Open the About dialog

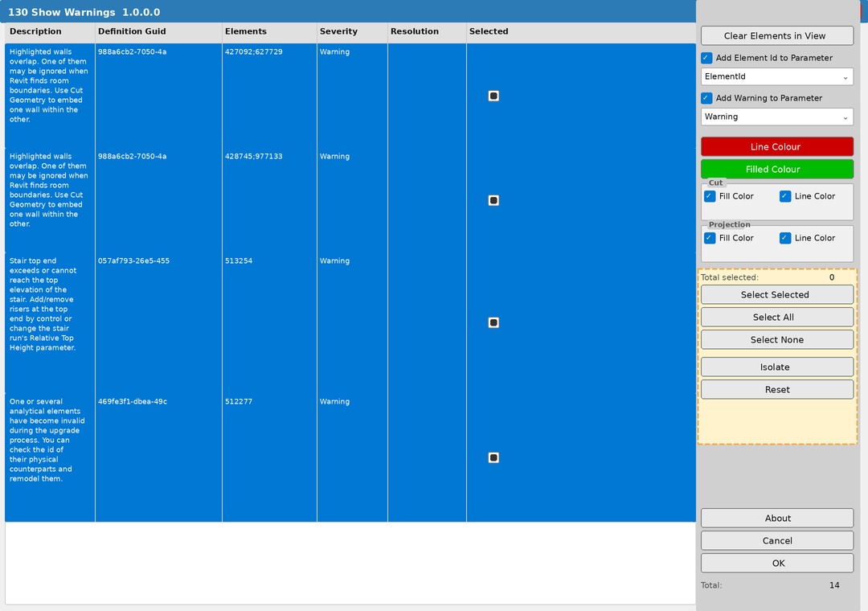point(776,518)
